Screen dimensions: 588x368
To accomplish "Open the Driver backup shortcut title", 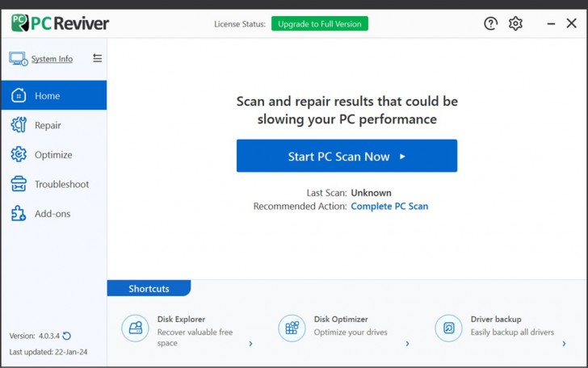I will point(496,320).
